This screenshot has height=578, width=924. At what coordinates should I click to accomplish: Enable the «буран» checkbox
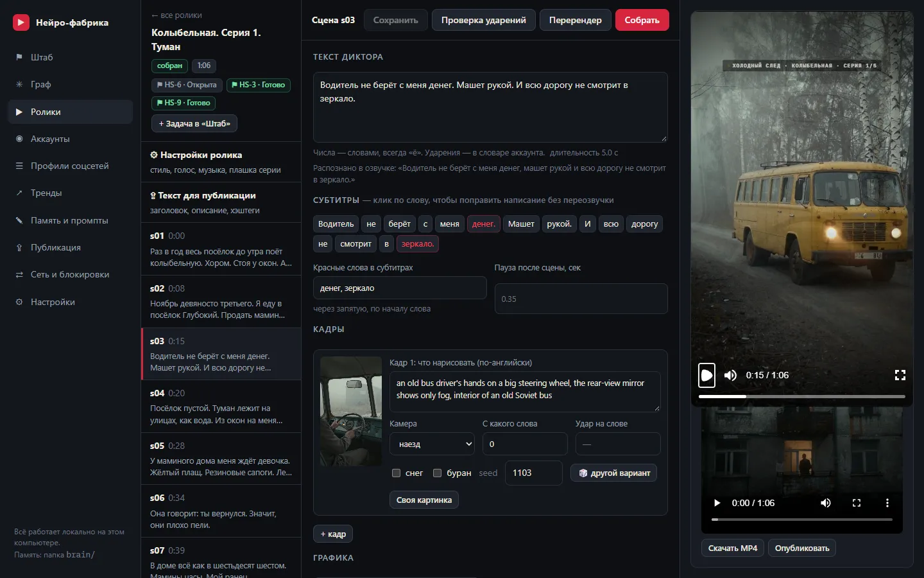438,473
